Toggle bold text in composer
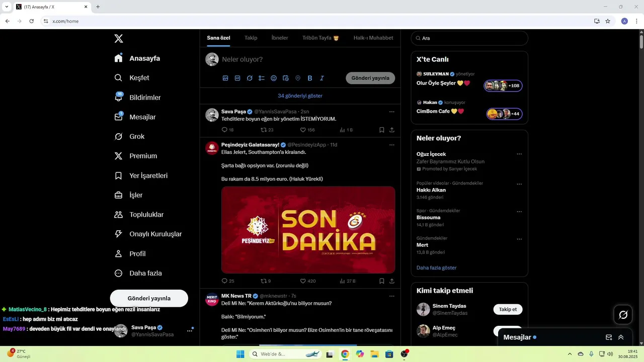 click(310, 78)
